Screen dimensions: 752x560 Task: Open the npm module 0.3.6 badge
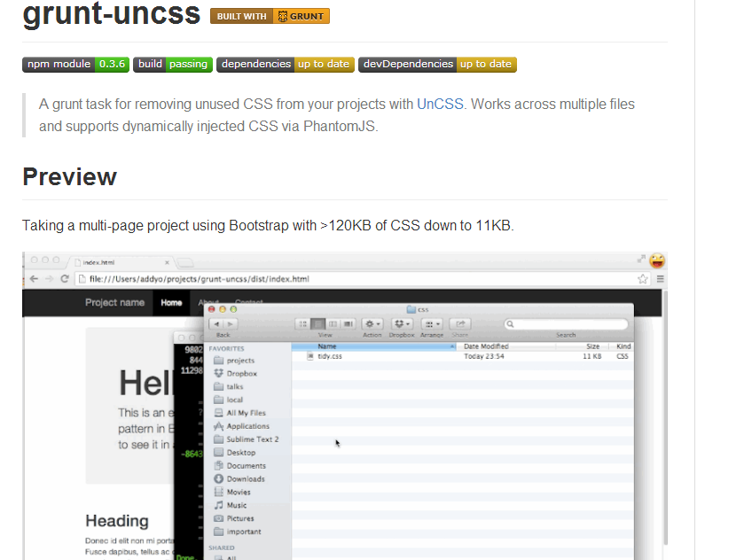pos(75,64)
